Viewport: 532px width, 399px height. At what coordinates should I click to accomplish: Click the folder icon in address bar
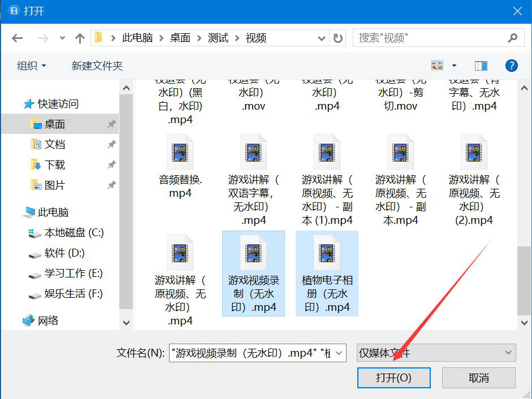pos(98,37)
